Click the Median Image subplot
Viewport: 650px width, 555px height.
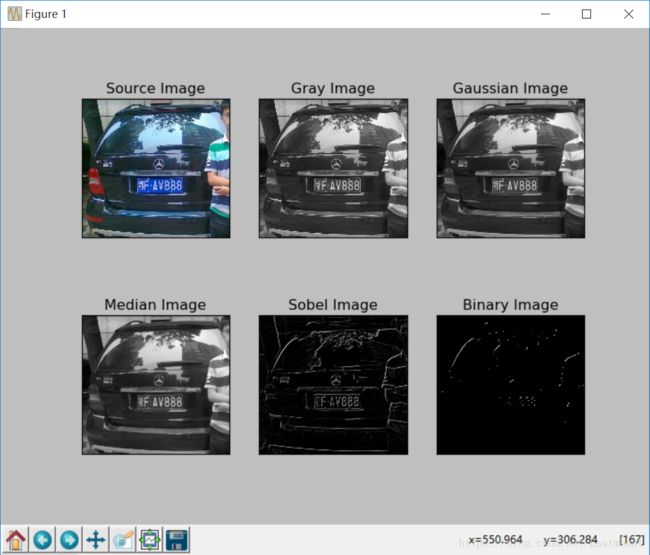point(156,385)
